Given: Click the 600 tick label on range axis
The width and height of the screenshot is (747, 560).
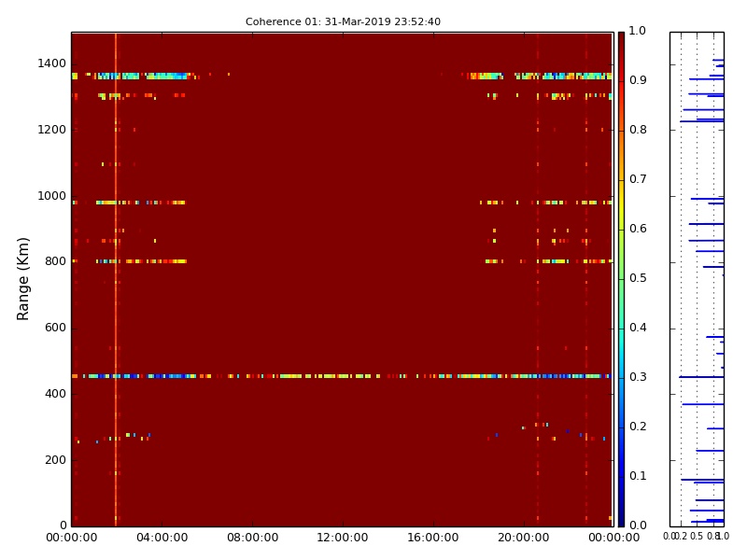Looking at the screenshot, I should [x=56, y=328].
